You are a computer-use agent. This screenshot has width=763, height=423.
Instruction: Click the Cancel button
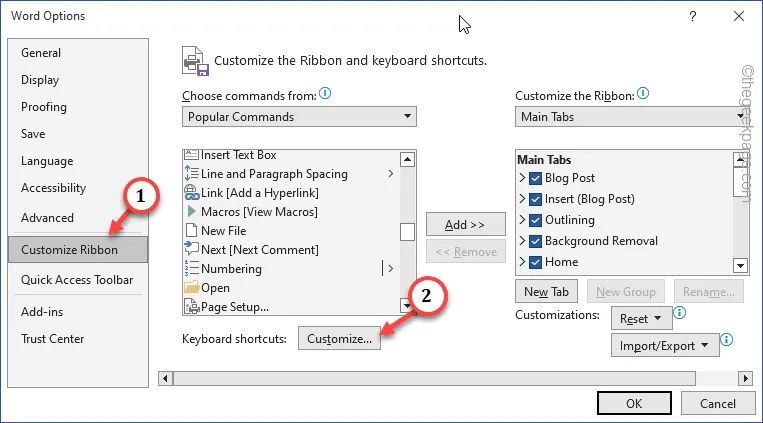[718, 404]
